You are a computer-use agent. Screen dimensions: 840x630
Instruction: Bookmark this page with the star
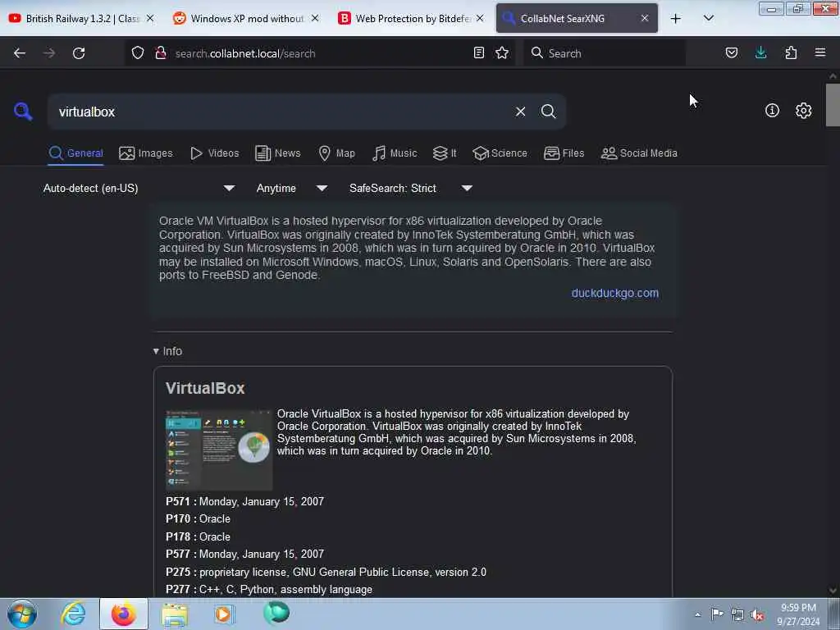click(502, 52)
